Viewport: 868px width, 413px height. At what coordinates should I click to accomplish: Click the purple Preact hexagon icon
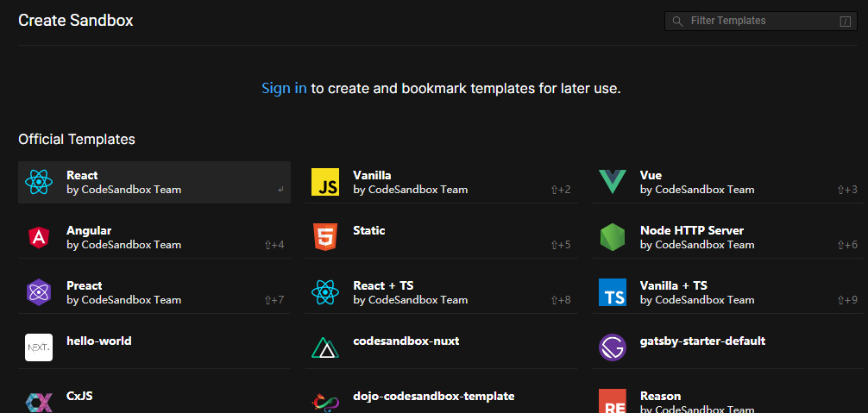click(x=39, y=292)
